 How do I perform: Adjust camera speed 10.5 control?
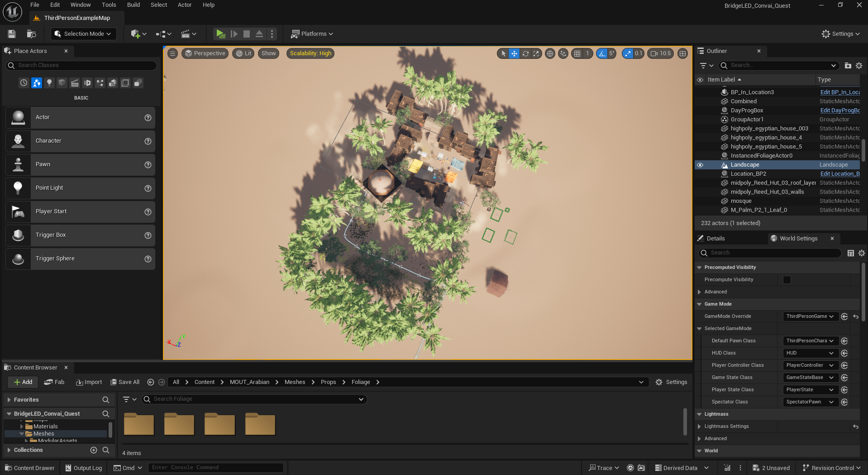(661, 53)
